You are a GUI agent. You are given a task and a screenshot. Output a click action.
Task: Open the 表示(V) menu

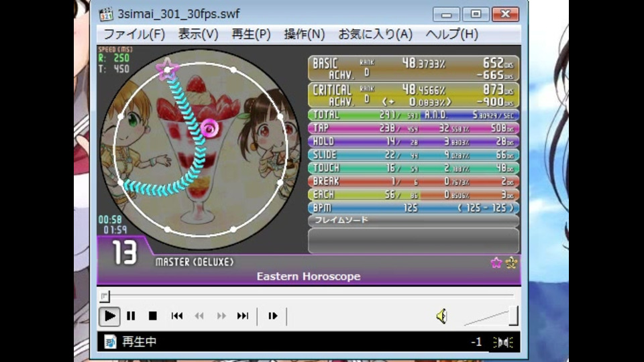tap(198, 34)
